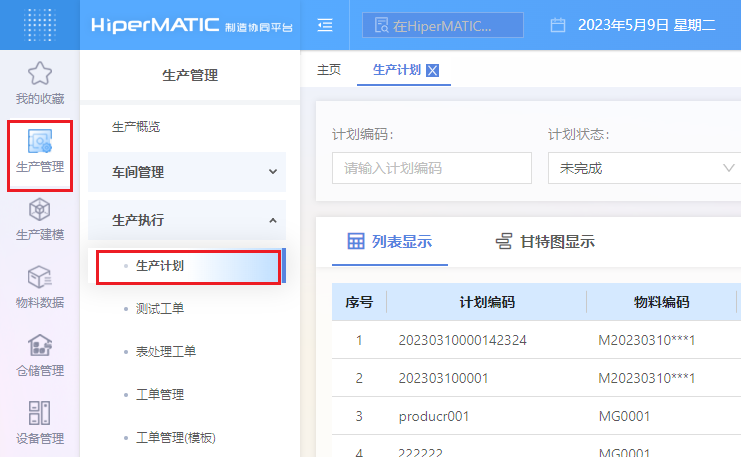This screenshot has height=457, width=741.
Task: Click the 生产管理 panel title
Action: pos(190,75)
